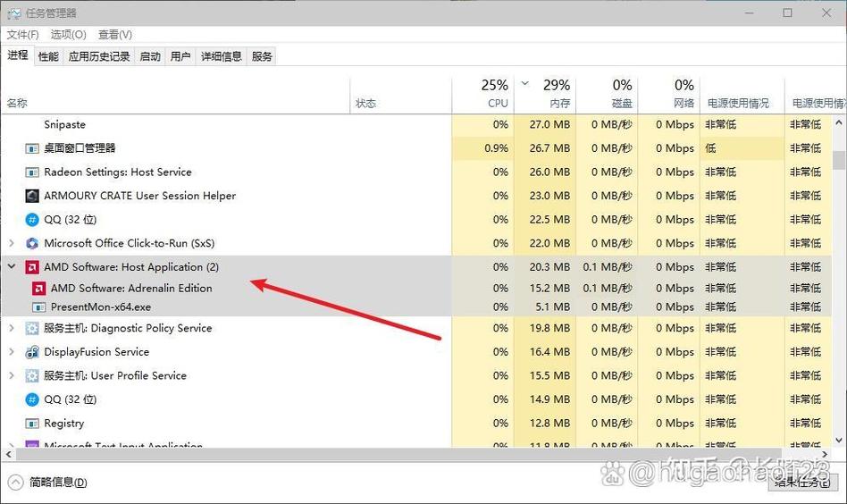Click the 桌面窗口管理器 process icon
Screen dimensions: 847x504
click(32, 148)
